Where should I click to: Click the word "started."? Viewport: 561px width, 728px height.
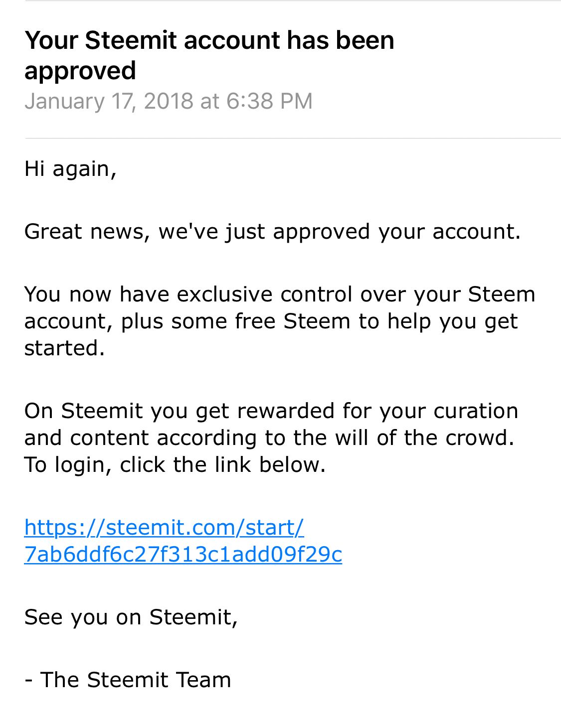pyautogui.click(x=64, y=348)
